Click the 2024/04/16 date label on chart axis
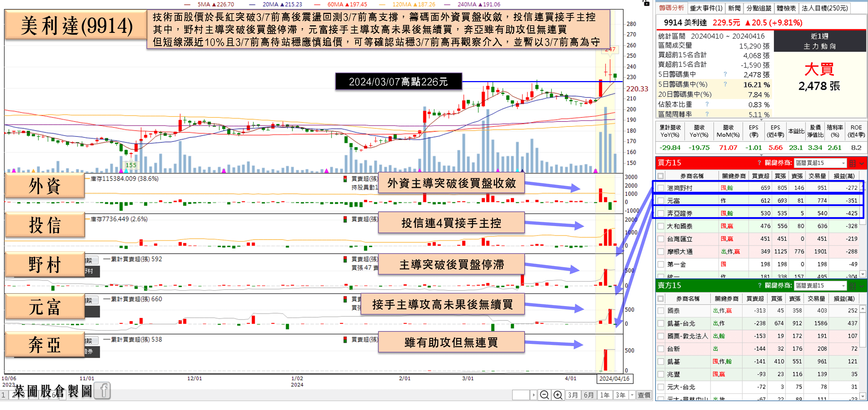Screen dimensions: 868x410 (x=614, y=379)
